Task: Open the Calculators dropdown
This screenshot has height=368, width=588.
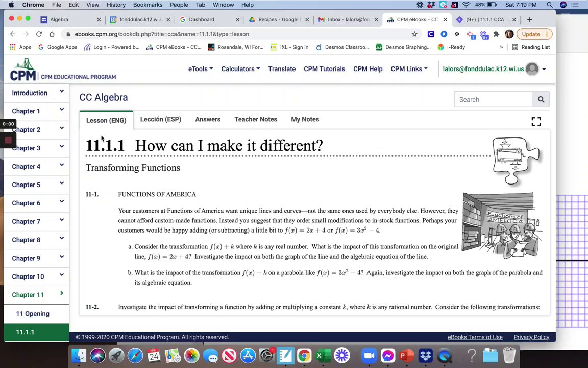Action: coord(240,68)
